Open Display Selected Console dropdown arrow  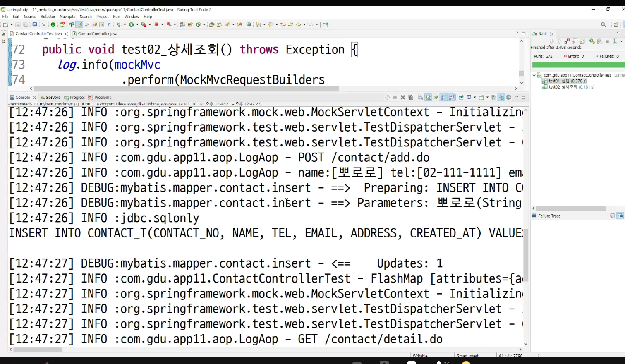point(475,98)
